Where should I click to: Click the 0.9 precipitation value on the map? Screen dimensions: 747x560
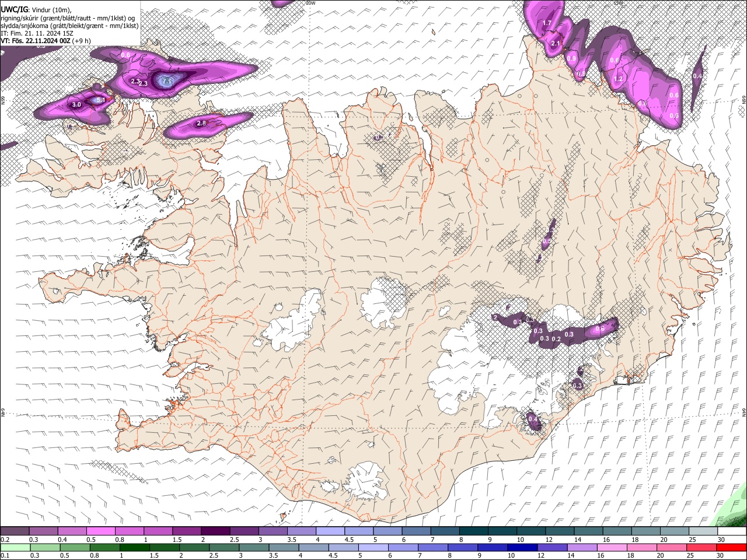click(x=571, y=59)
